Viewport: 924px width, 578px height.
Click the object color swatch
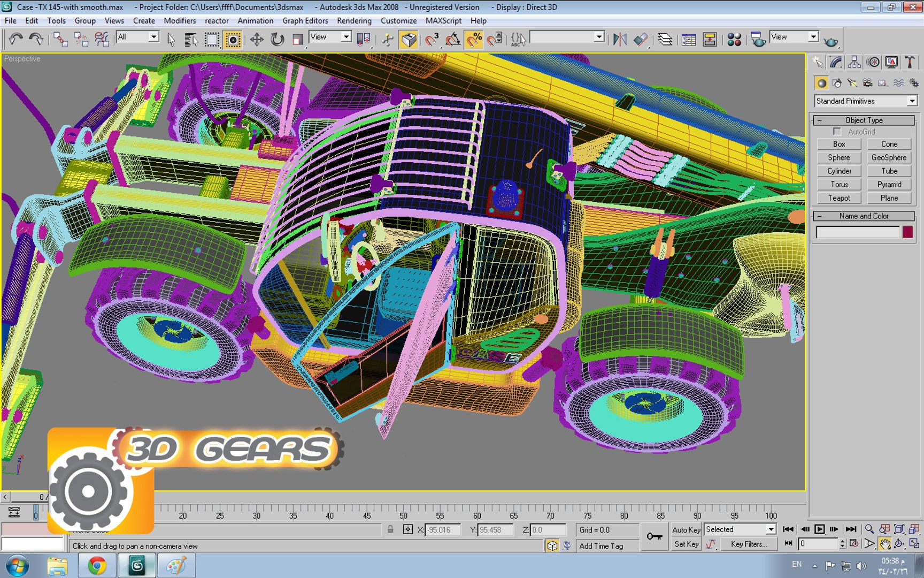[907, 232]
